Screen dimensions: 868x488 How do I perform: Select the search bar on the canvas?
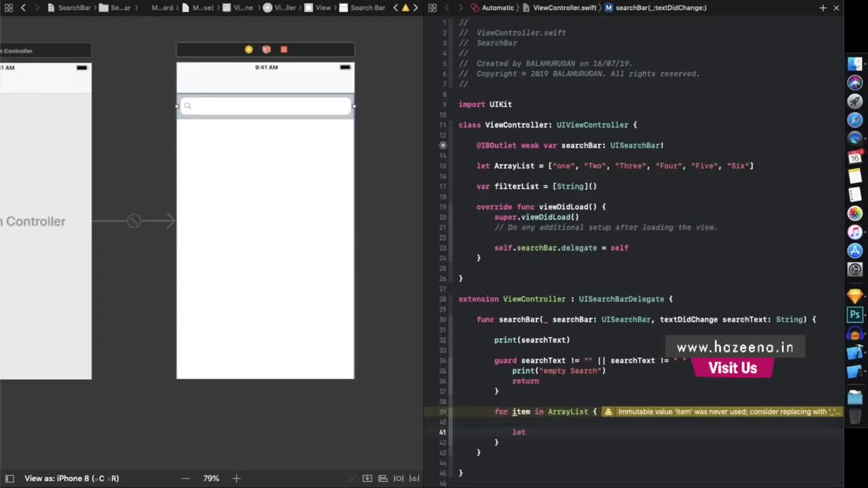[265, 106]
